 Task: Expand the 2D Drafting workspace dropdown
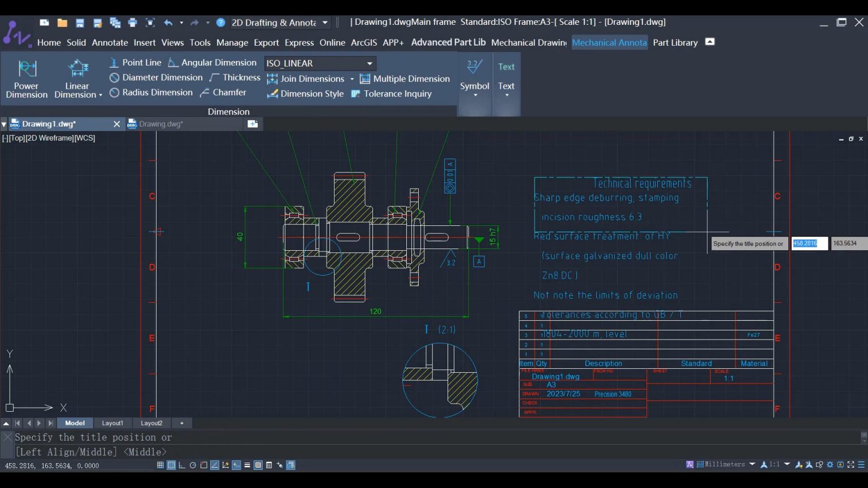[x=325, y=23]
